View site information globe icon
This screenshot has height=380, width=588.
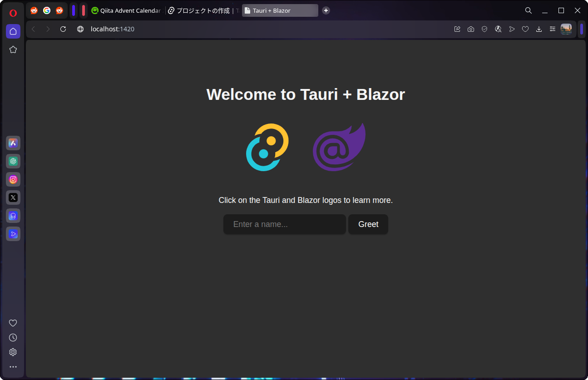click(x=80, y=29)
